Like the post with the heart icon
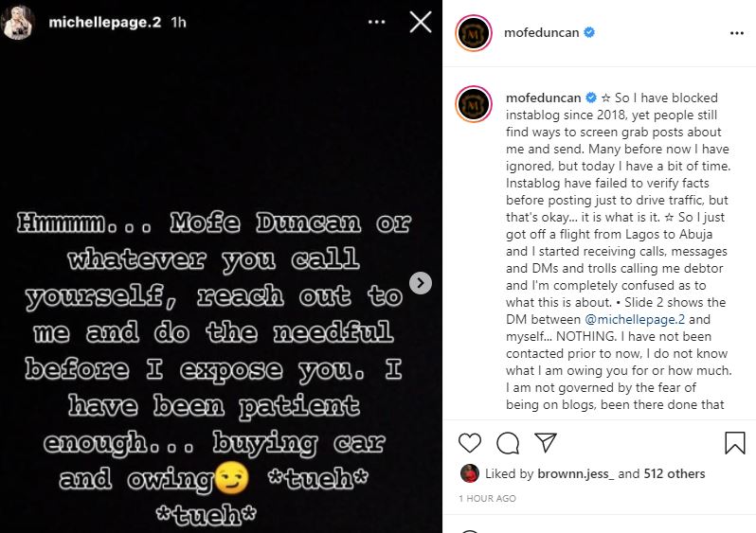Screen dimensions: 756x533 (469, 442)
